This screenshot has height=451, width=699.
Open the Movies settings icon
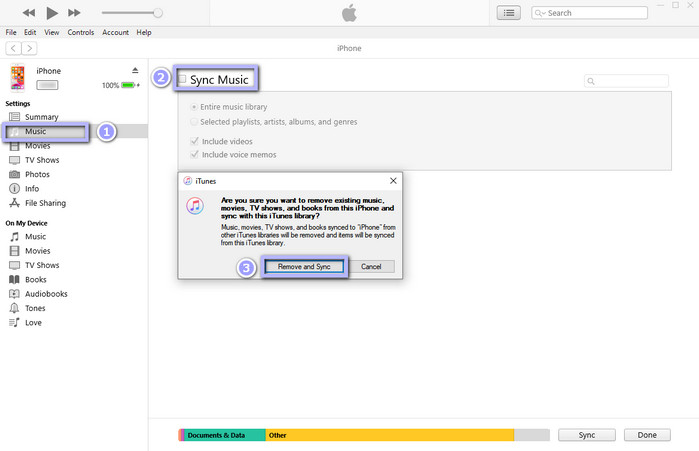click(15, 146)
